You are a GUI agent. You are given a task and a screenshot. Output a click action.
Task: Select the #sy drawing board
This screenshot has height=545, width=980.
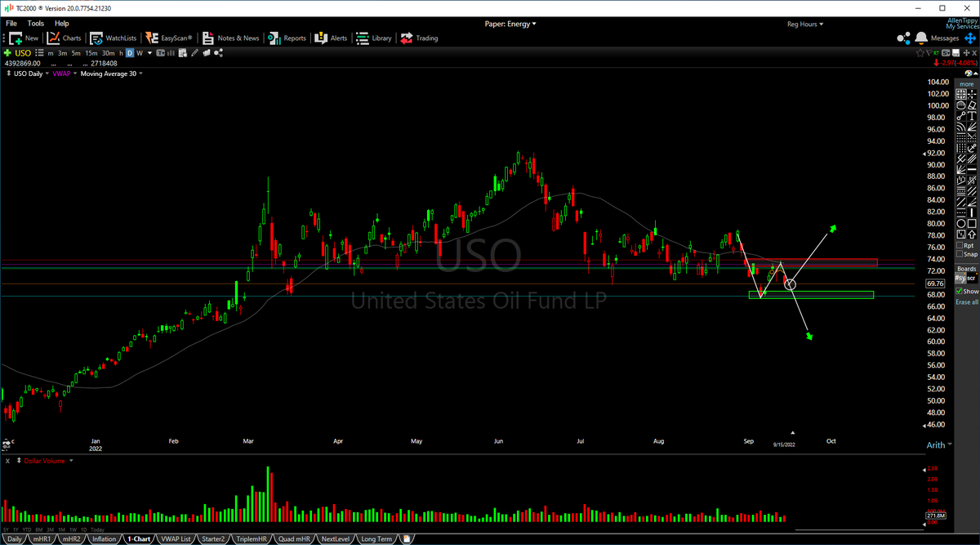click(961, 279)
